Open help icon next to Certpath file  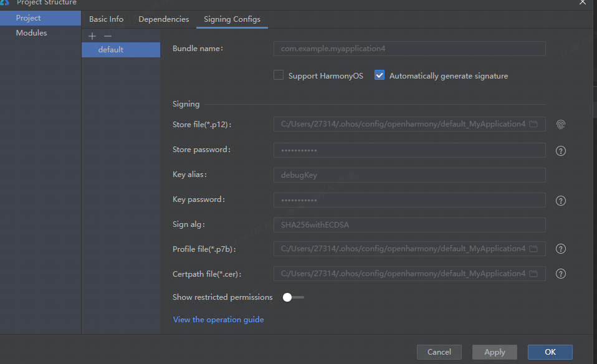click(x=561, y=274)
